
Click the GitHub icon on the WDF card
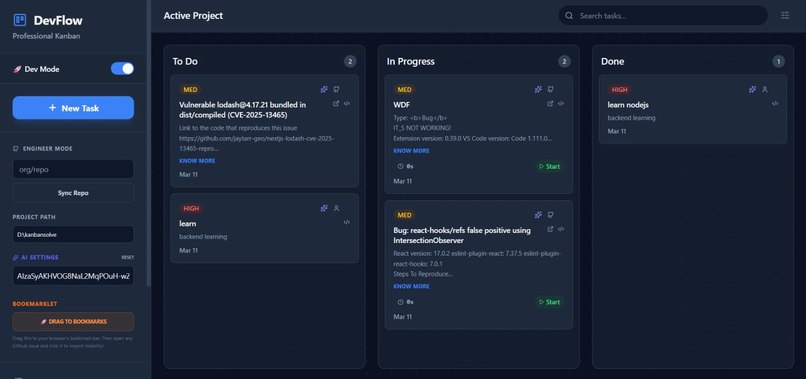pos(551,89)
